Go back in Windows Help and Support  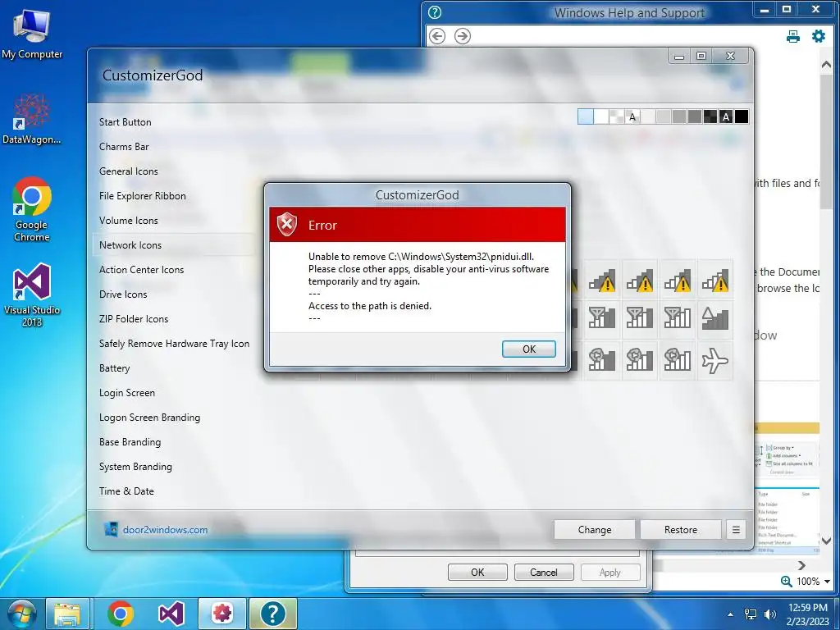[437, 36]
